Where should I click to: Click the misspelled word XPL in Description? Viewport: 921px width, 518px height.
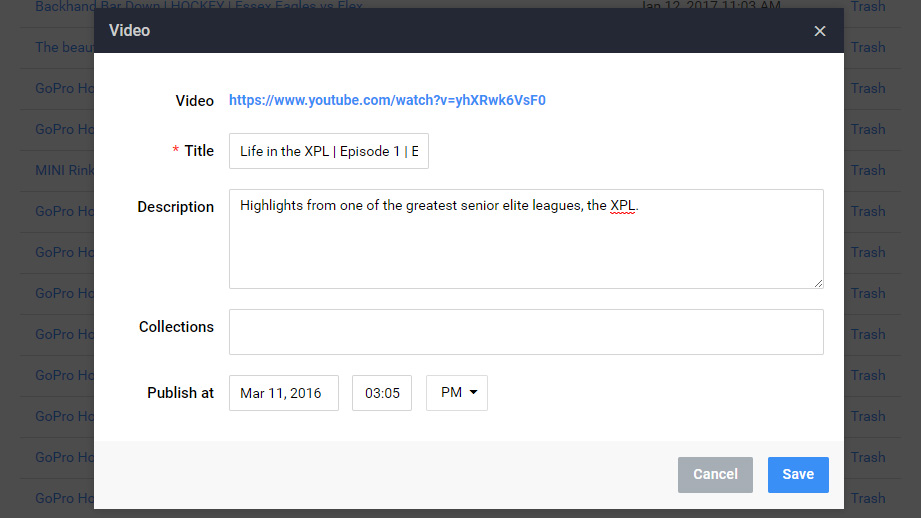pyautogui.click(x=623, y=206)
